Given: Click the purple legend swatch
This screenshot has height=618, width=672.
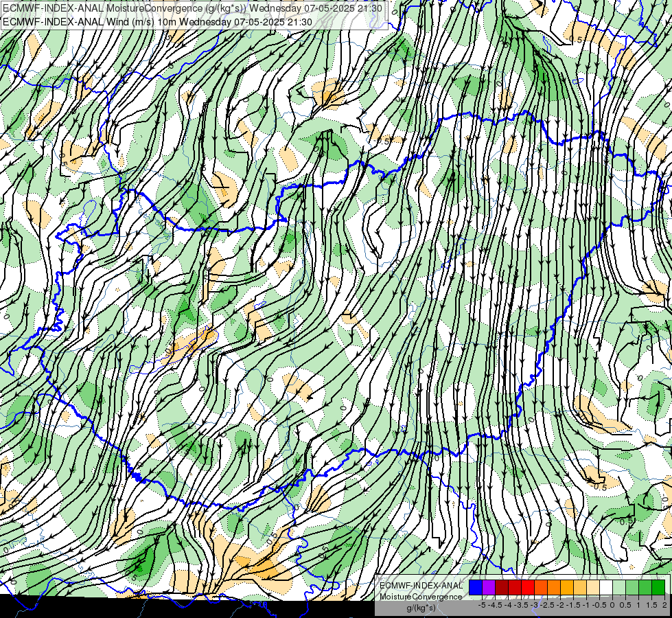Looking at the screenshot, I should [x=489, y=587].
